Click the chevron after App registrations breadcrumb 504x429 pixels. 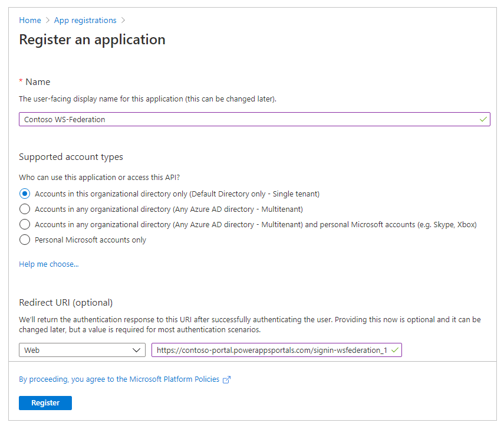[123, 20]
